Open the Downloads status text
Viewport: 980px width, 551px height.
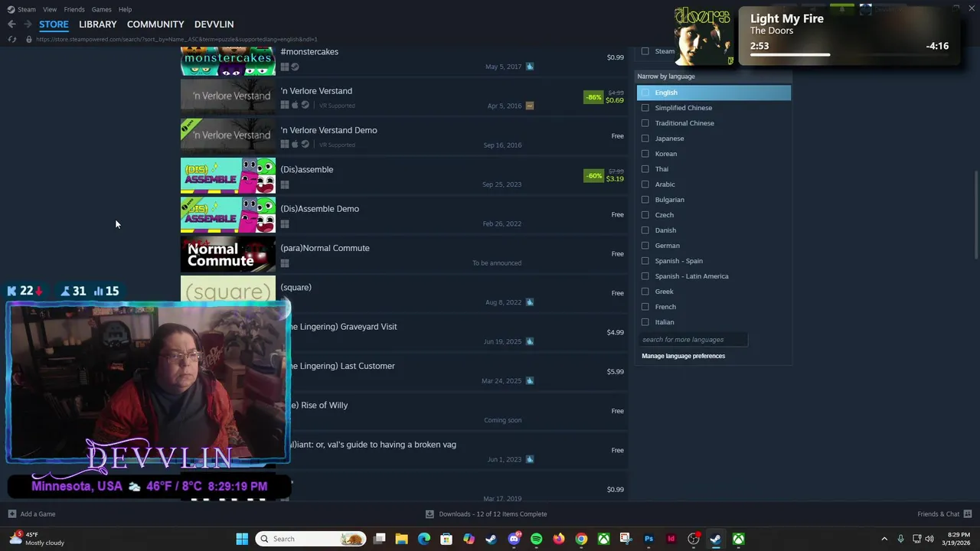493,514
